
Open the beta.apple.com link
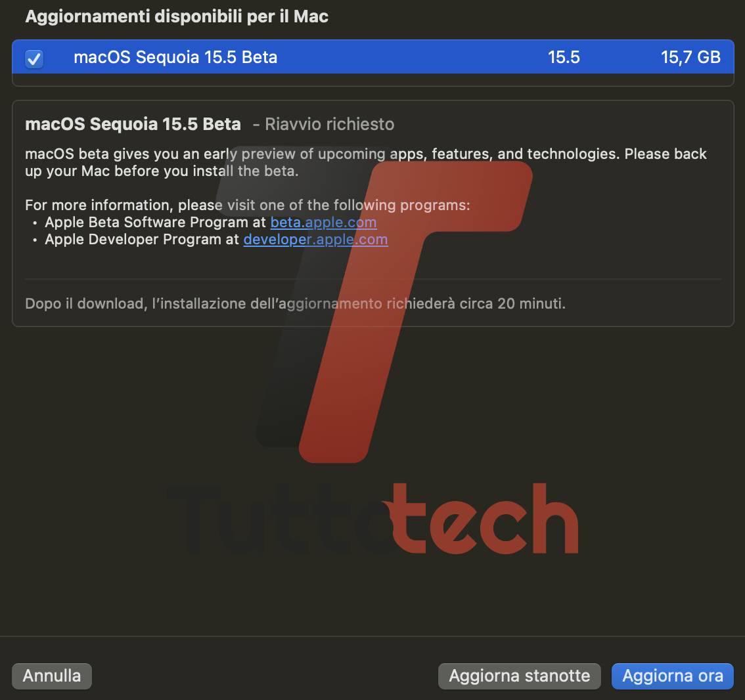324,222
